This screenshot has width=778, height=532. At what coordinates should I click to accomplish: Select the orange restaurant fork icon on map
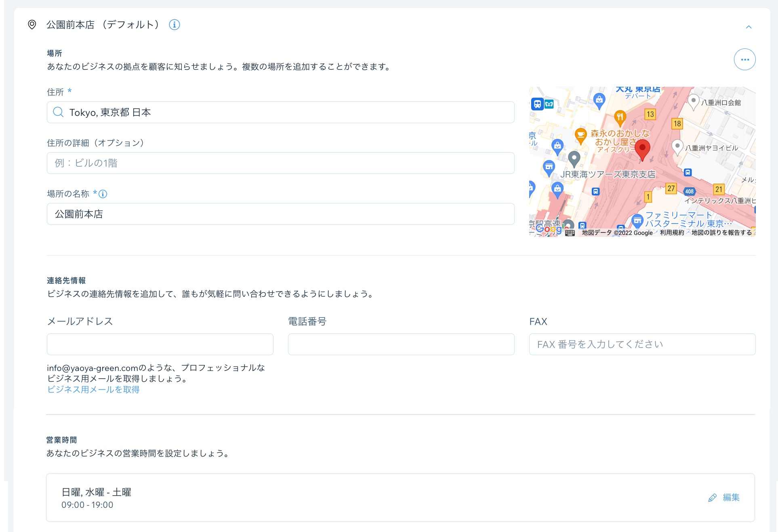(x=620, y=117)
